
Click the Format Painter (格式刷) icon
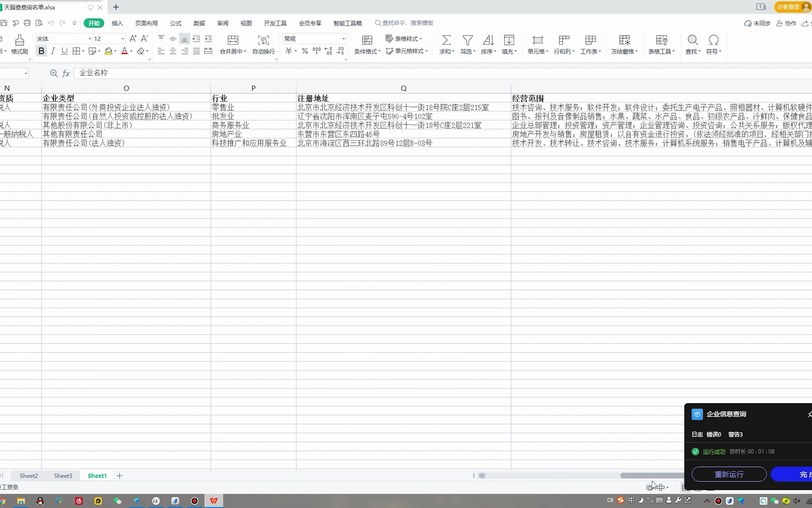coord(19,40)
